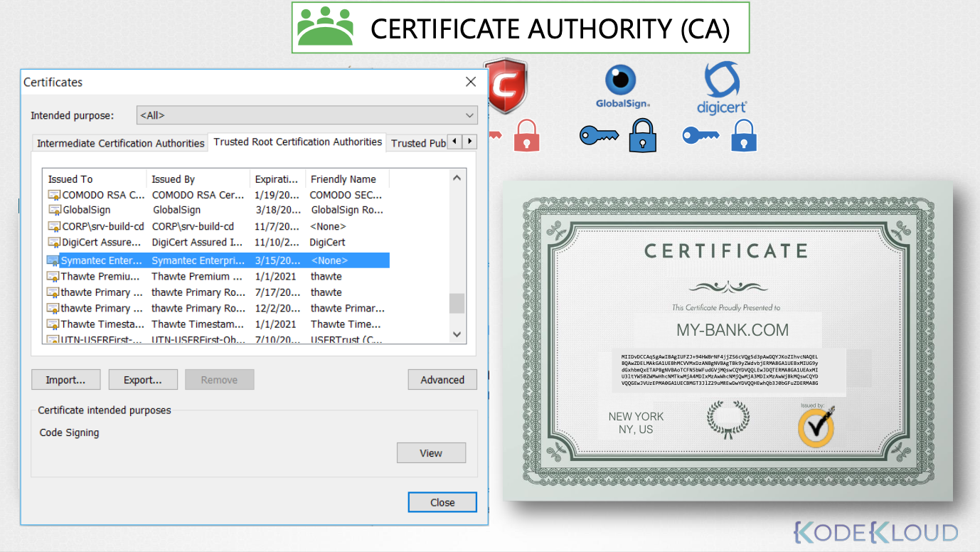Click the COMODO SEC... friendly name cell
The image size is (980, 552).
coord(346,194)
